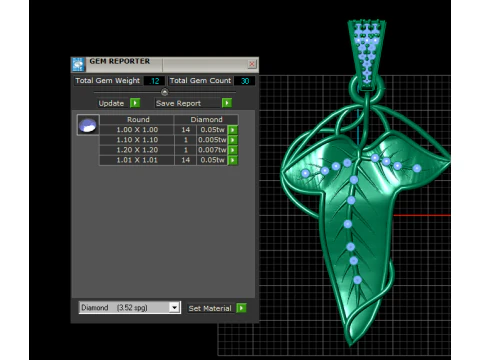Click green arrow in 1.10 X 1.10 row
480x360 pixels.
coord(233,140)
